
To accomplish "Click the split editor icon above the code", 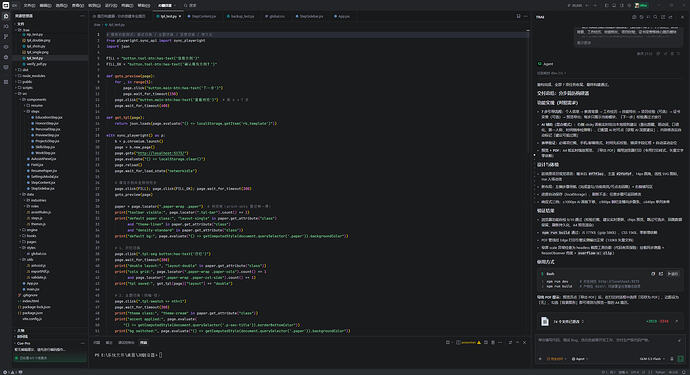I will [518, 16].
